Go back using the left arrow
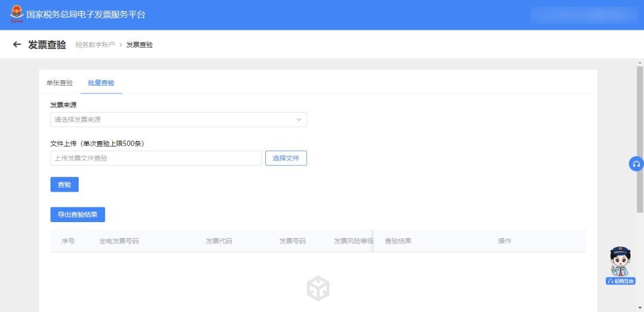Image resolution: width=644 pixels, height=312 pixels. click(x=17, y=45)
